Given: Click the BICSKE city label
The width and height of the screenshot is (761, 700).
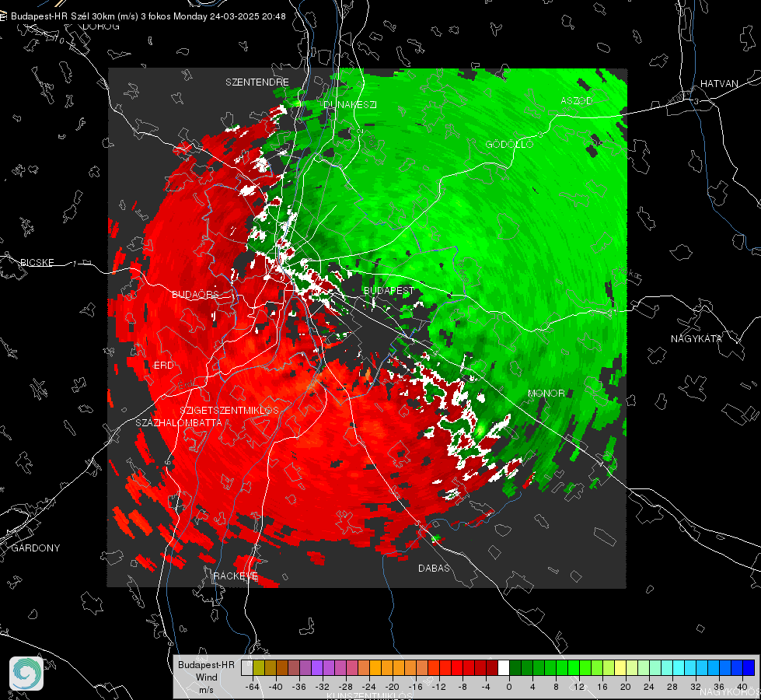Looking at the screenshot, I should click(x=37, y=262).
